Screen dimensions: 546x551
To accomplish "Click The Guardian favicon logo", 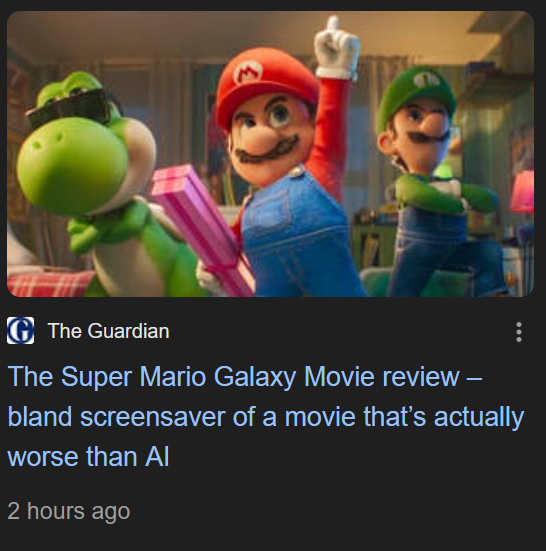I will coord(20,331).
